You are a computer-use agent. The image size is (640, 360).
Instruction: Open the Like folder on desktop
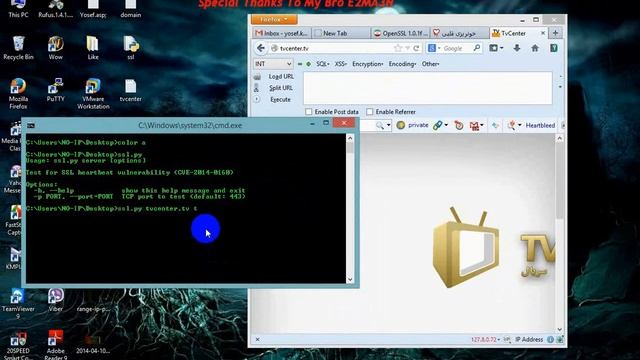click(x=93, y=48)
